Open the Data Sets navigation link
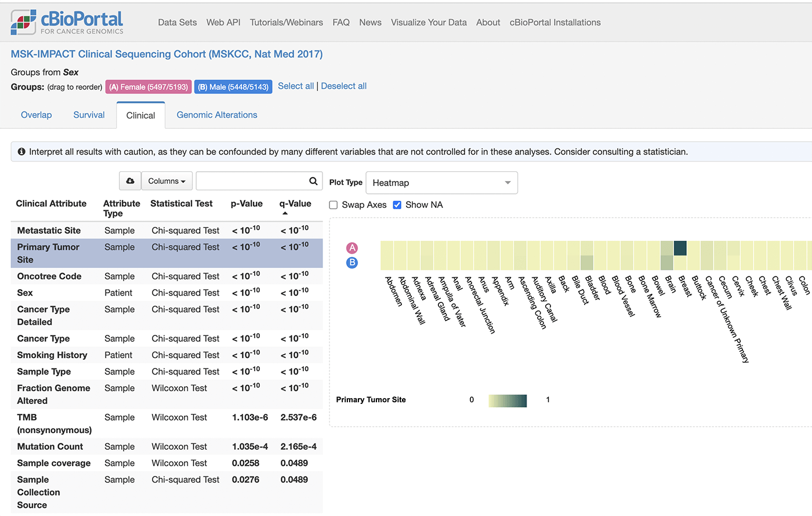The width and height of the screenshot is (812, 516). 177,23
